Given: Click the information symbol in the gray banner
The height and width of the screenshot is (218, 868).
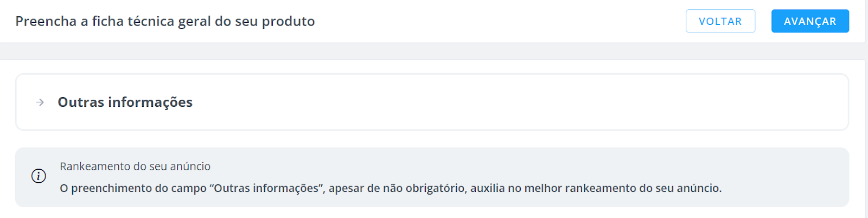Looking at the screenshot, I should [39, 176].
